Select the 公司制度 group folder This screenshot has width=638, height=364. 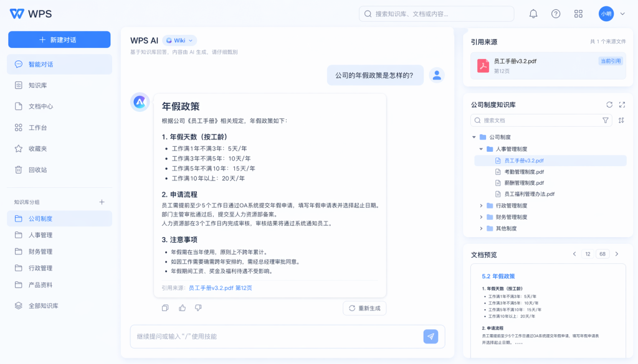(59, 218)
